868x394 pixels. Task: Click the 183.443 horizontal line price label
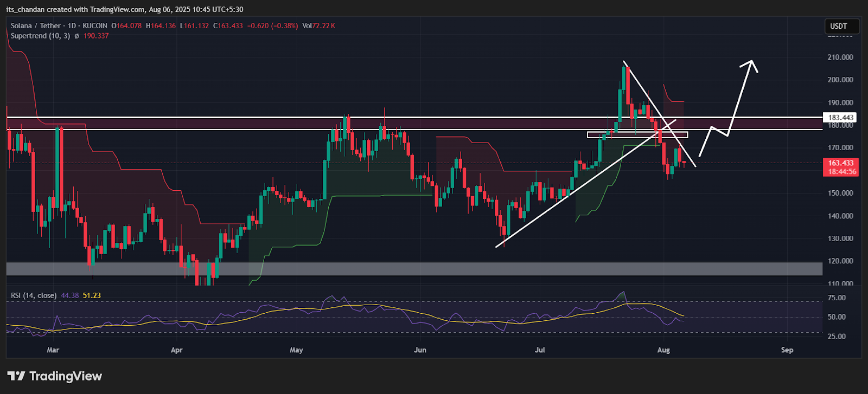coord(841,118)
